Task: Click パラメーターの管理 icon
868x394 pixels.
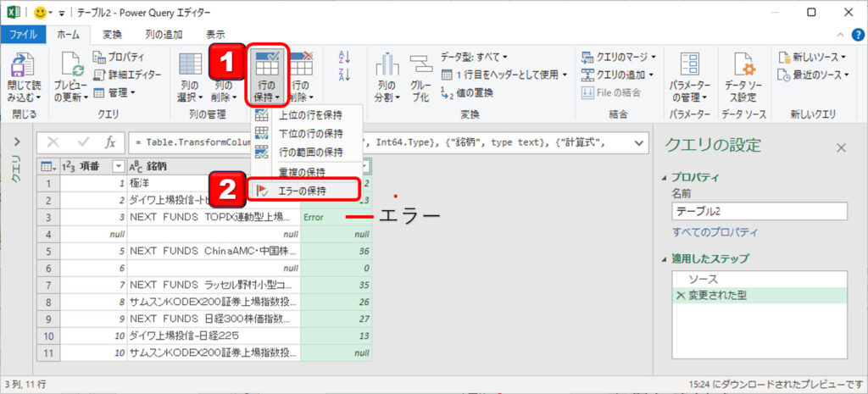Action: pyautogui.click(x=690, y=64)
